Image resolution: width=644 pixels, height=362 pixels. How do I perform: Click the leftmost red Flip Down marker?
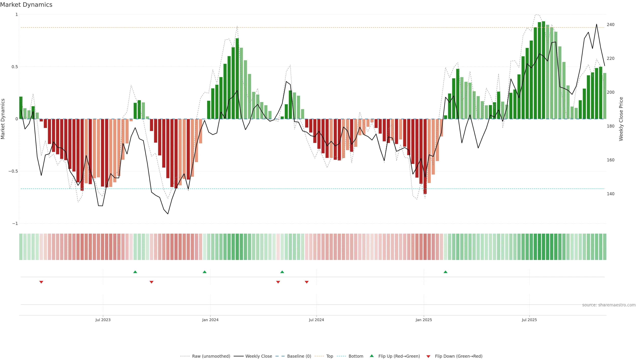click(41, 282)
